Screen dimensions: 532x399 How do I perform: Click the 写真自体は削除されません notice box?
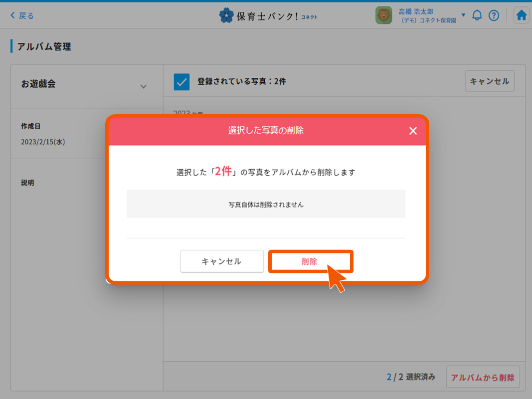click(x=266, y=204)
